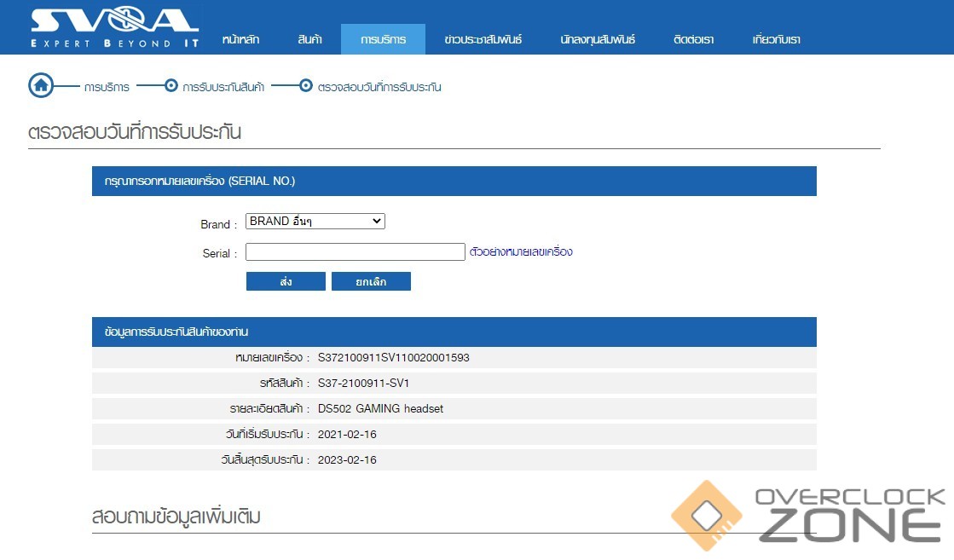This screenshot has width=954, height=560.
Task: Click the SVOA logo in the header
Action: point(113,26)
